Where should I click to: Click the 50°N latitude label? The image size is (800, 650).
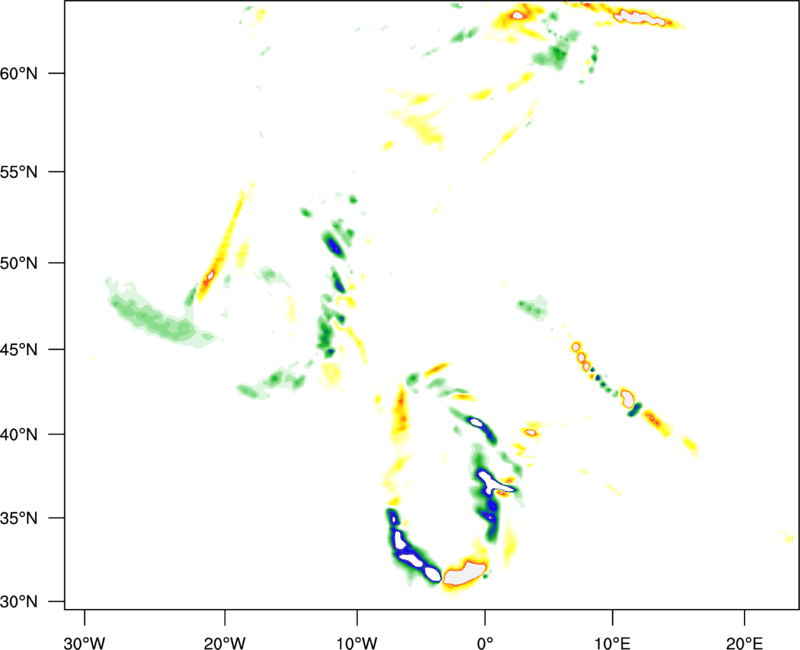[x=19, y=263]
